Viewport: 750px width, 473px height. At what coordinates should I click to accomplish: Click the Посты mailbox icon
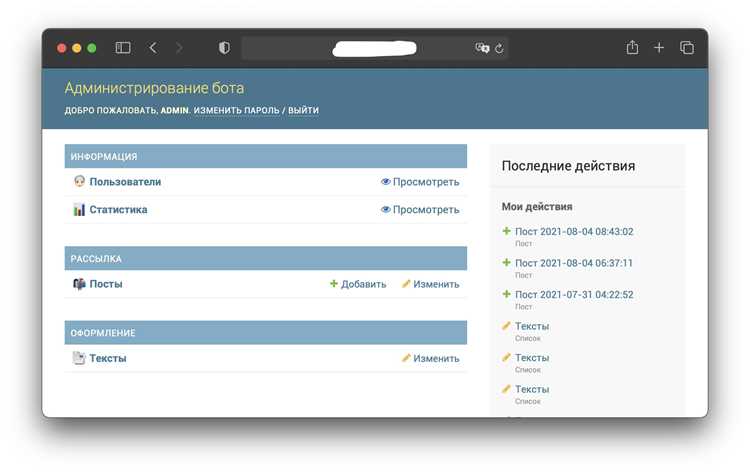tap(79, 284)
